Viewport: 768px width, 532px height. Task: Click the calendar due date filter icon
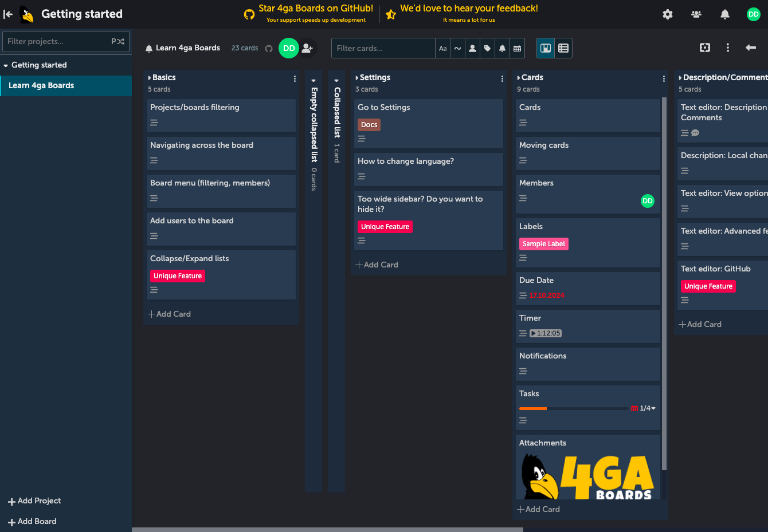click(517, 48)
